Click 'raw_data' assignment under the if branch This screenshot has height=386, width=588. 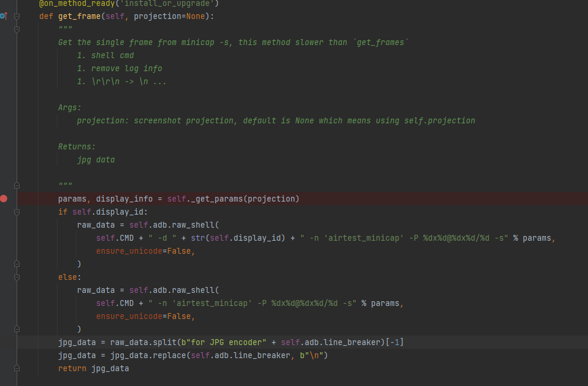tap(95, 225)
